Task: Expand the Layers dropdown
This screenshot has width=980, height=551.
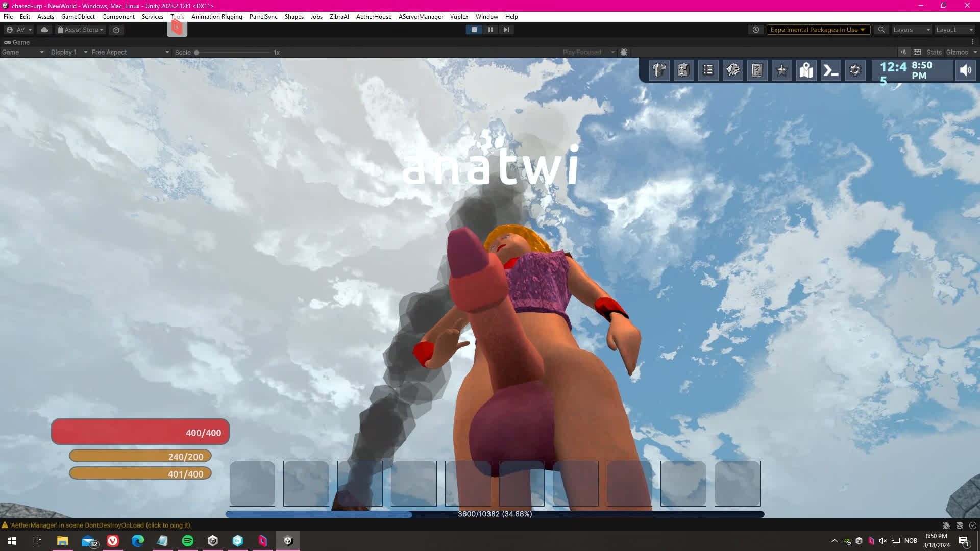Action: point(912,30)
